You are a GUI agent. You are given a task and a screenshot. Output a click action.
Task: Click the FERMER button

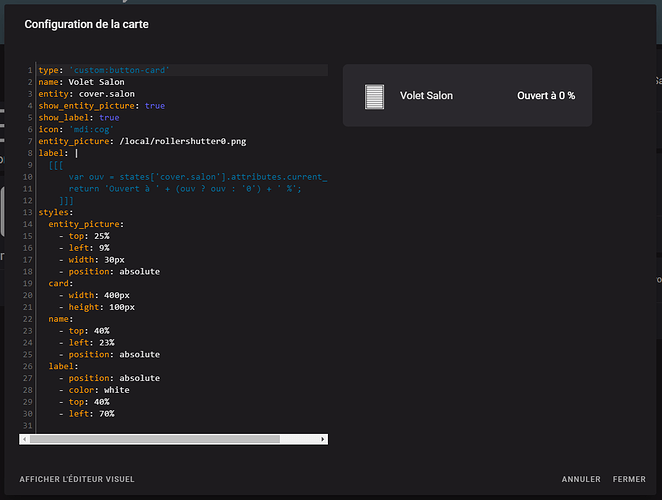629,479
